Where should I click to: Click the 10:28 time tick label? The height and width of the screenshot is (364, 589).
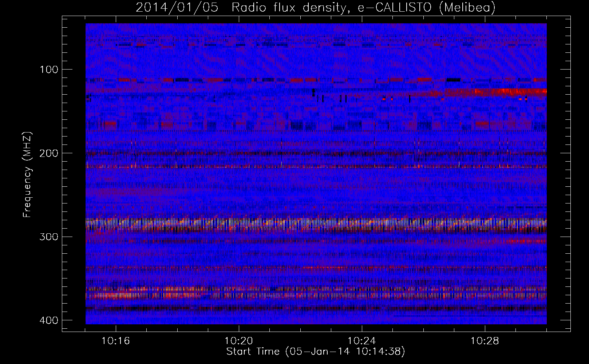[x=485, y=341]
